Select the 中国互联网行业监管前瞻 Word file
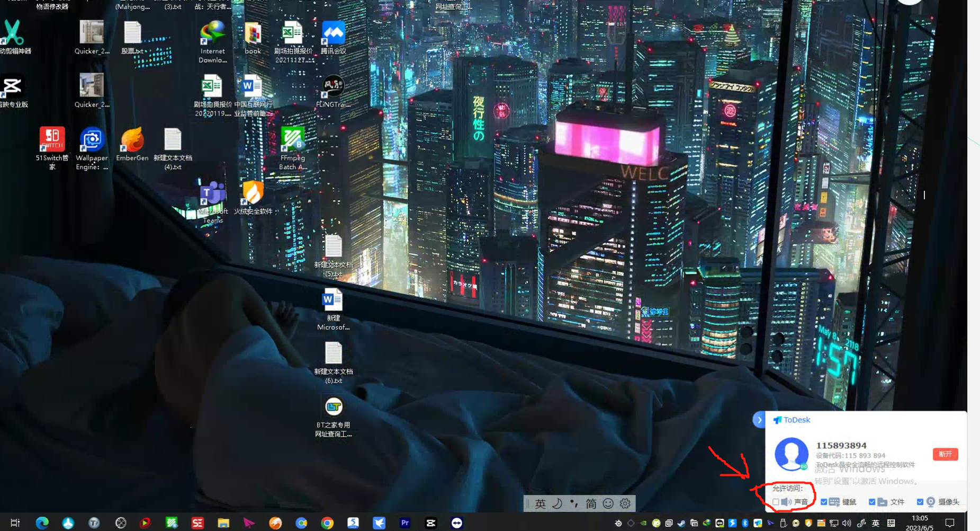This screenshot has height=531, width=980. click(x=253, y=95)
